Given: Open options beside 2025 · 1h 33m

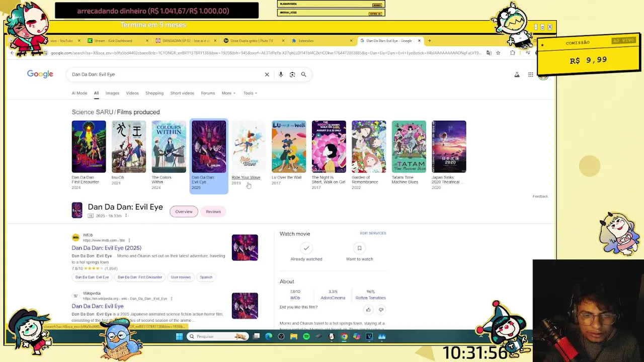Looking at the screenshot, I should coord(126,216).
